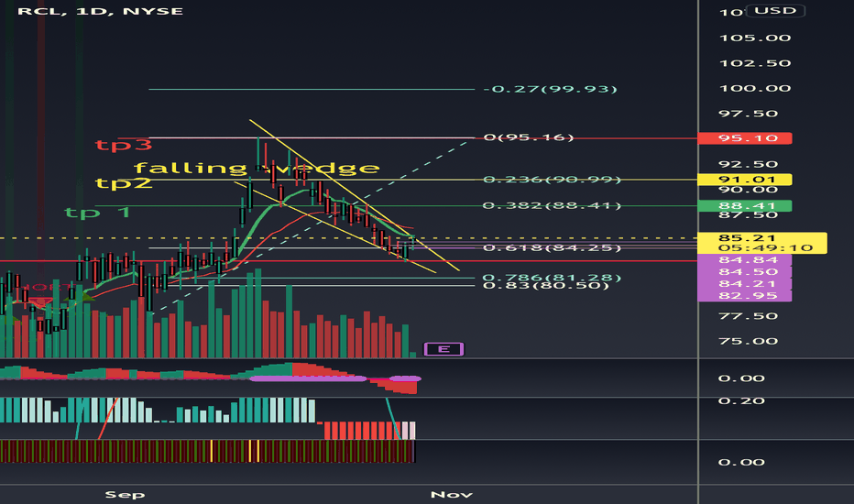Click the 0.20 indicator scale label
This screenshot has width=854, height=504.
click(x=741, y=401)
